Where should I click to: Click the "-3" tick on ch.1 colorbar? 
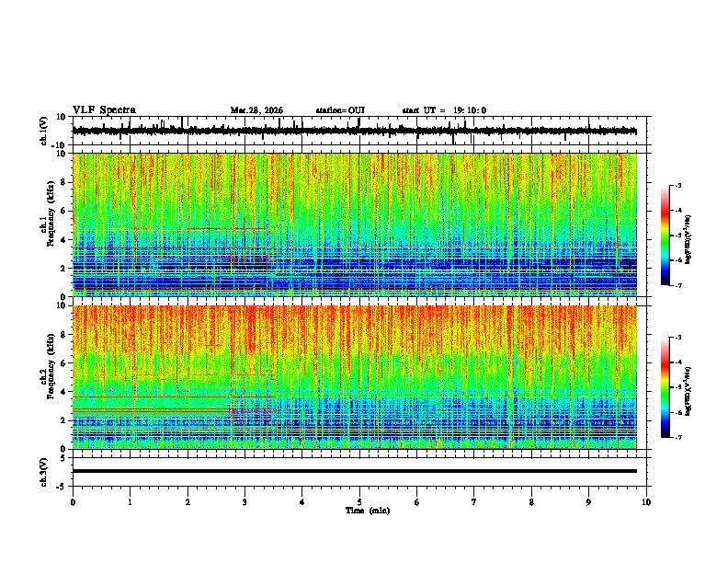point(678,185)
